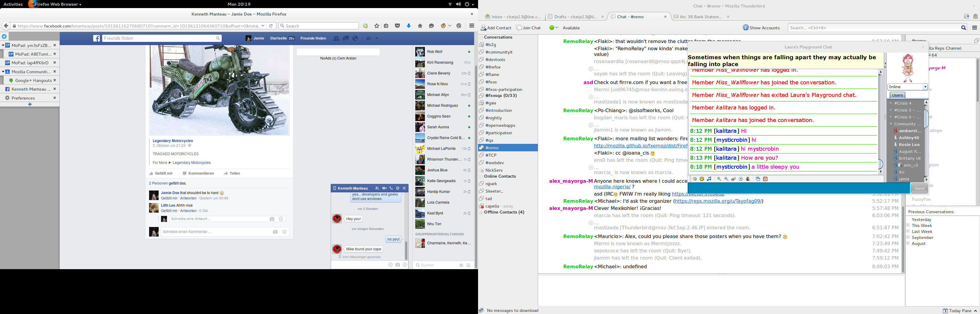Open reps.mozilla.org Tayofag09 link
The height and width of the screenshot is (314, 980).
[718, 201]
